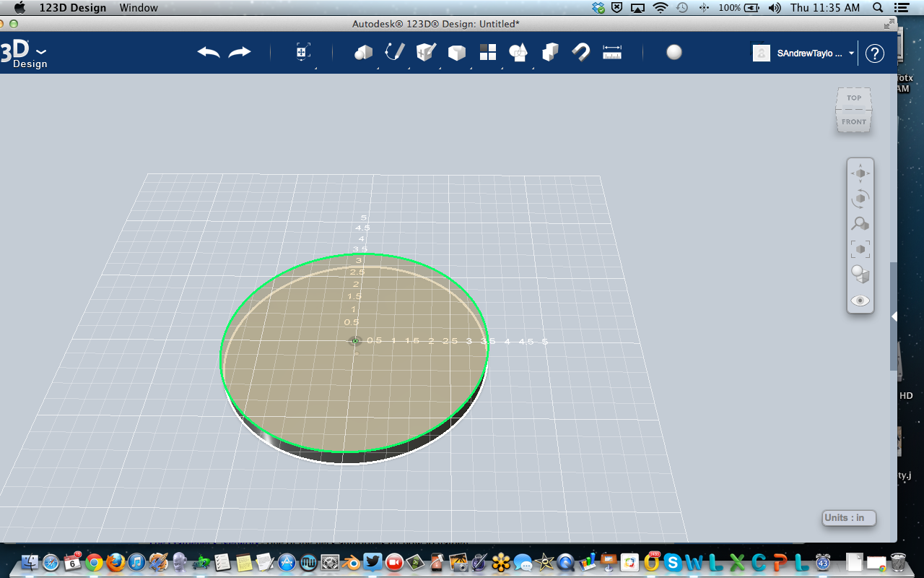
Task: Open the Pattern tool
Action: pos(487,52)
